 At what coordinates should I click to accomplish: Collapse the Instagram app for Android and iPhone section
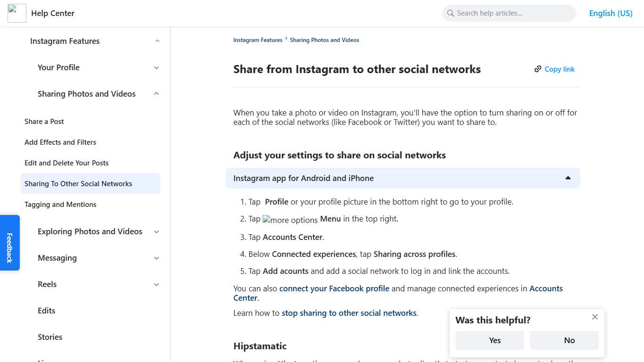(569, 178)
